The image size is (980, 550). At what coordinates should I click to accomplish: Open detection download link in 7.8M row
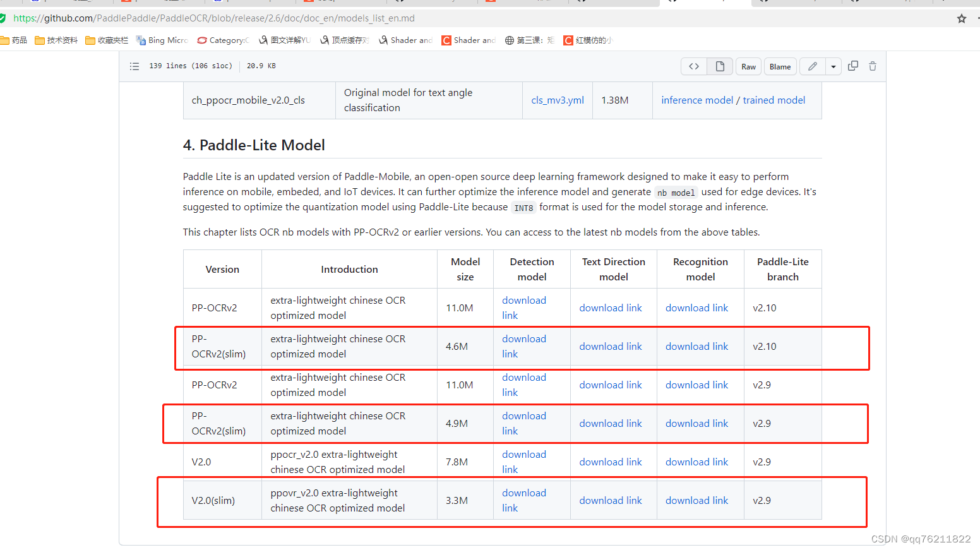524,462
